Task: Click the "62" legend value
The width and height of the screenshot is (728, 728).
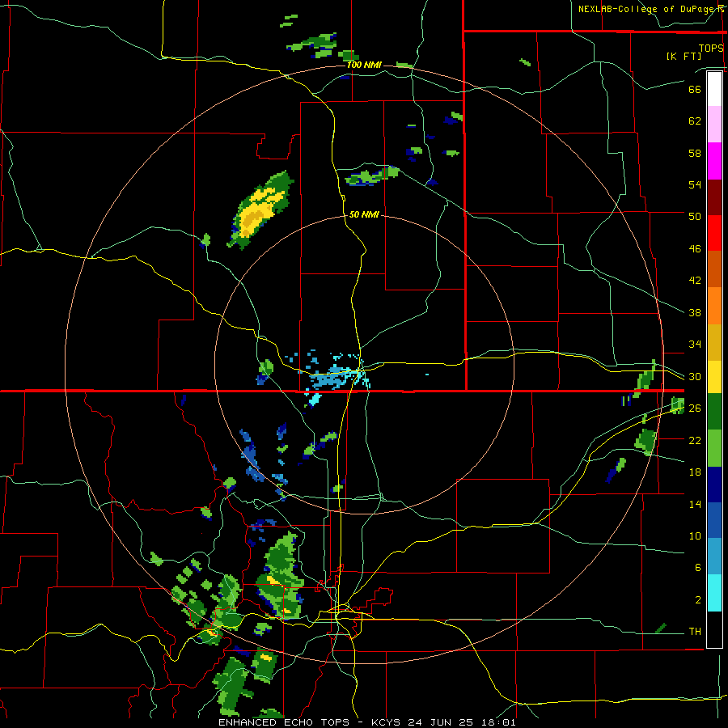Action: [695, 121]
